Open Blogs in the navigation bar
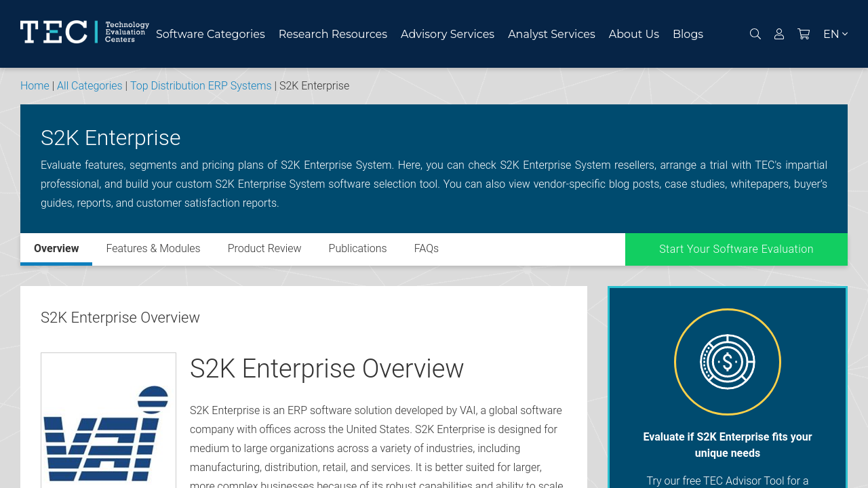The width and height of the screenshot is (868, 488). point(688,34)
